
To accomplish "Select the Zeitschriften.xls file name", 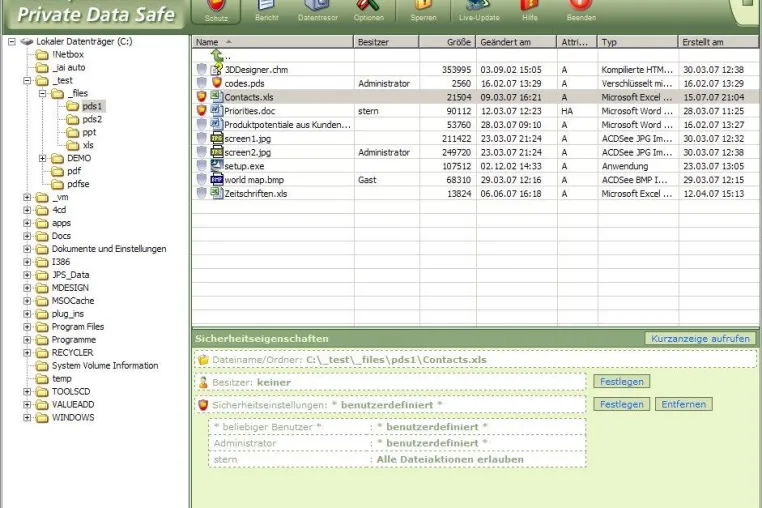I will (256, 193).
